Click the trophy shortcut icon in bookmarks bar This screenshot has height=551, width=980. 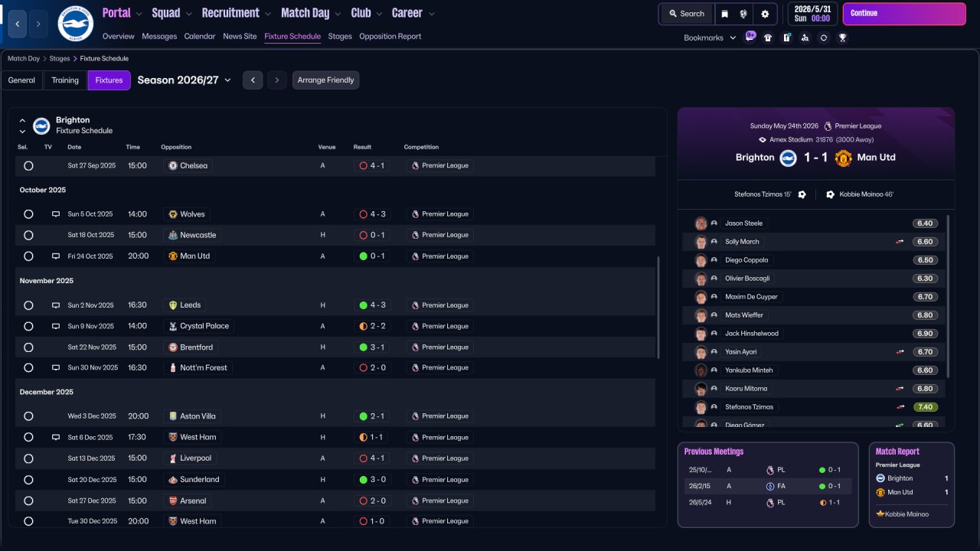pyautogui.click(x=842, y=37)
